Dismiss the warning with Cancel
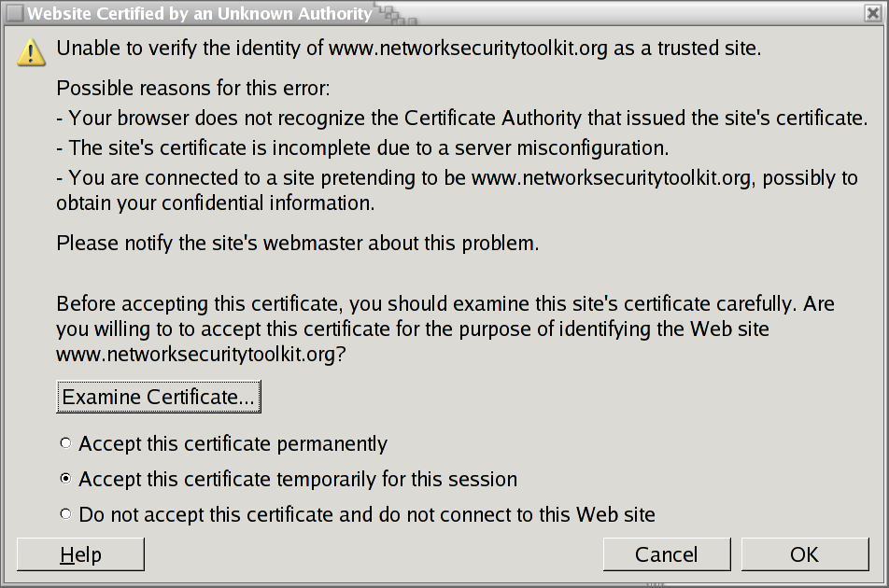The height and width of the screenshot is (588, 889). [x=667, y=553]
